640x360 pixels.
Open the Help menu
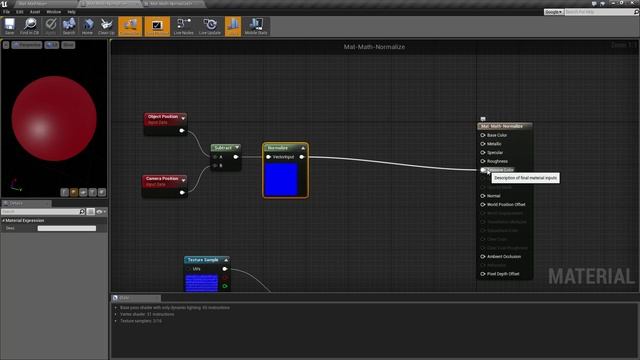pyautogui.click(x=71, y=12)
